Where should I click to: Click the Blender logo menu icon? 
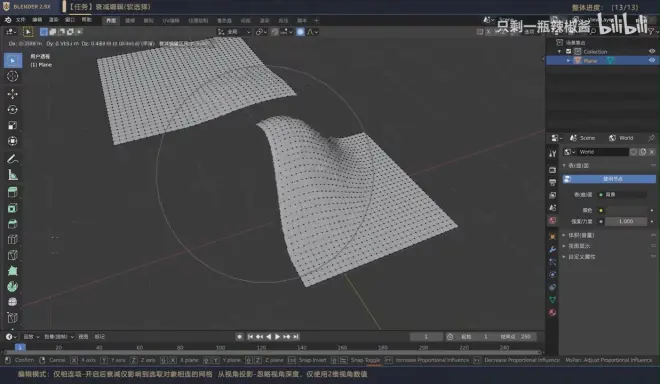click(8, 20)
